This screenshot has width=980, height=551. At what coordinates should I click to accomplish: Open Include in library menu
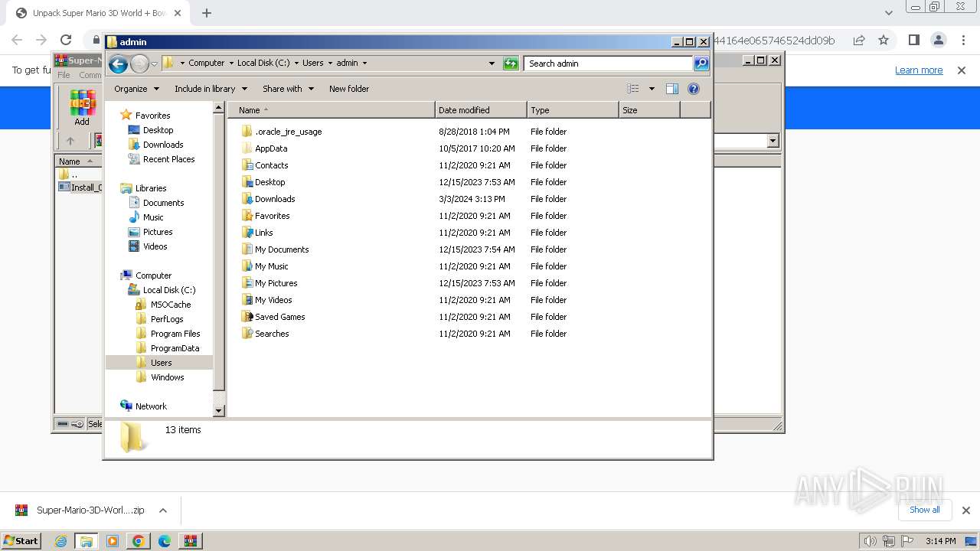pyautogui.click(x=210, y=89)
